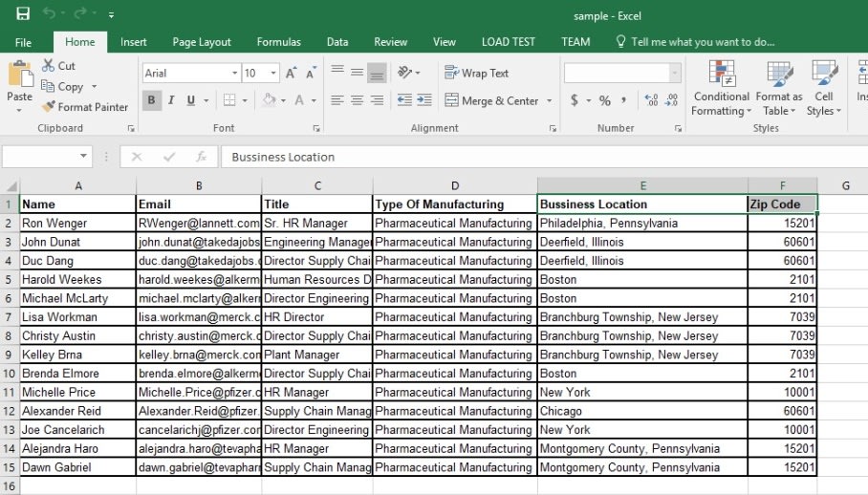Click the Increase Decimal icon
Screen dimensions: 868x495
[651, 100]
